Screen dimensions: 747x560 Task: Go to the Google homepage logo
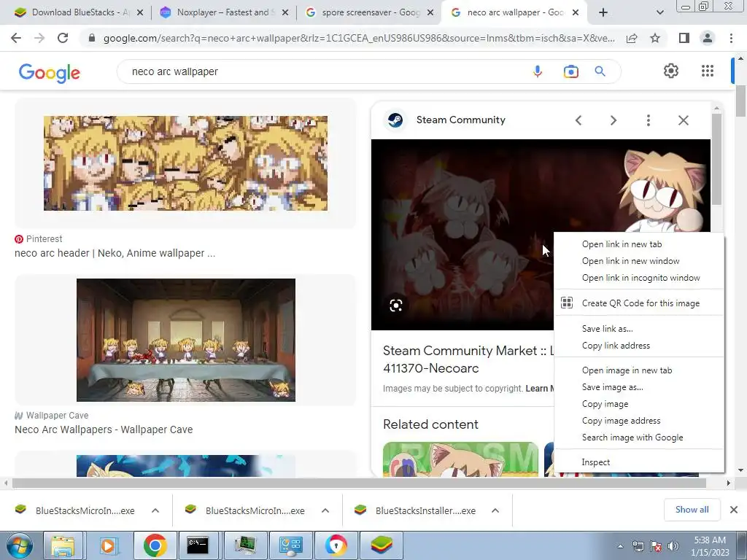tap(50, 73)
